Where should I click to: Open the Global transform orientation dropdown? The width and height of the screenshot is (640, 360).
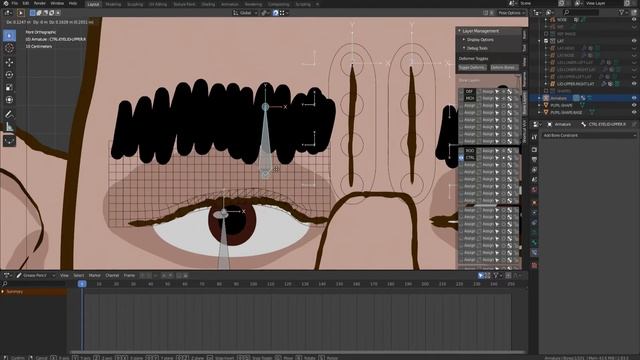(x=245, y=13)
